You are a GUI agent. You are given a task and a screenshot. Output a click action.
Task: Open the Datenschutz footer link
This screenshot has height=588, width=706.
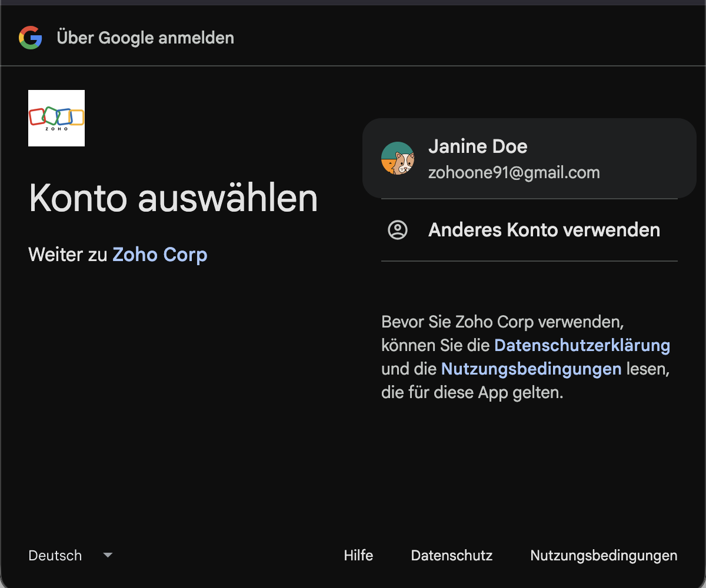click(452, 556)
